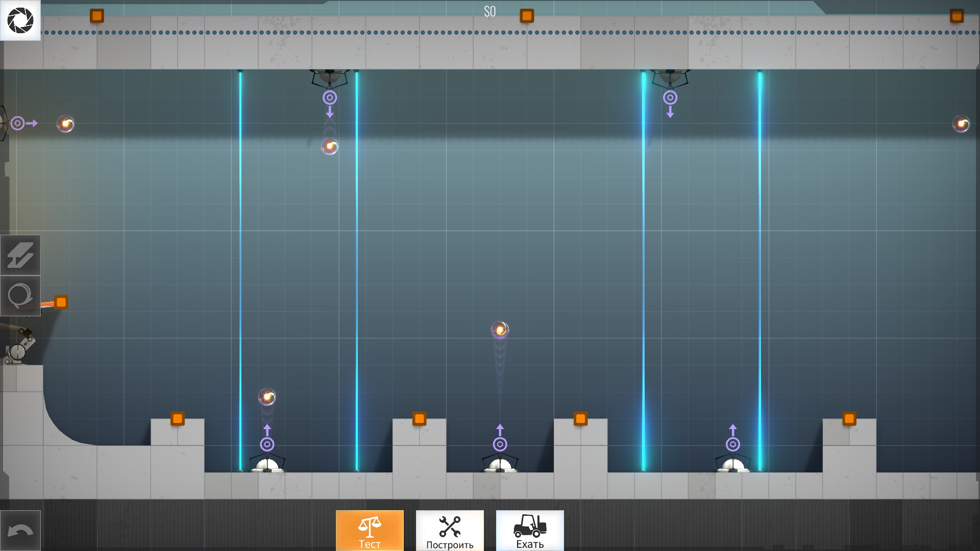Click the energy pellet below first ceiling launcher
This screenshot has width=980, height=551.
330,146
